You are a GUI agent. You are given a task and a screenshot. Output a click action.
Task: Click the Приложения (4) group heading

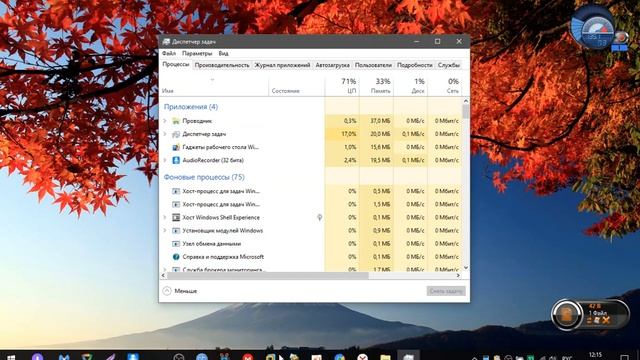point(191,107)
